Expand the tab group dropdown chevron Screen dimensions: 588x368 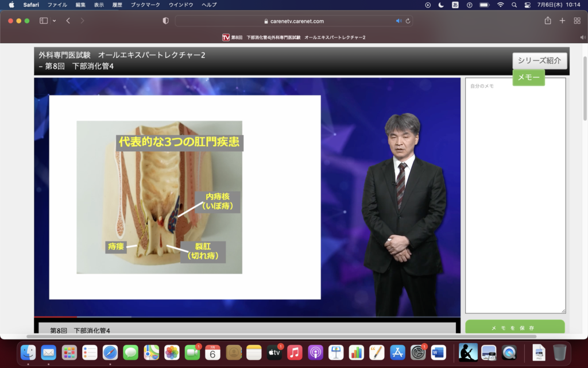click(55, 21)
